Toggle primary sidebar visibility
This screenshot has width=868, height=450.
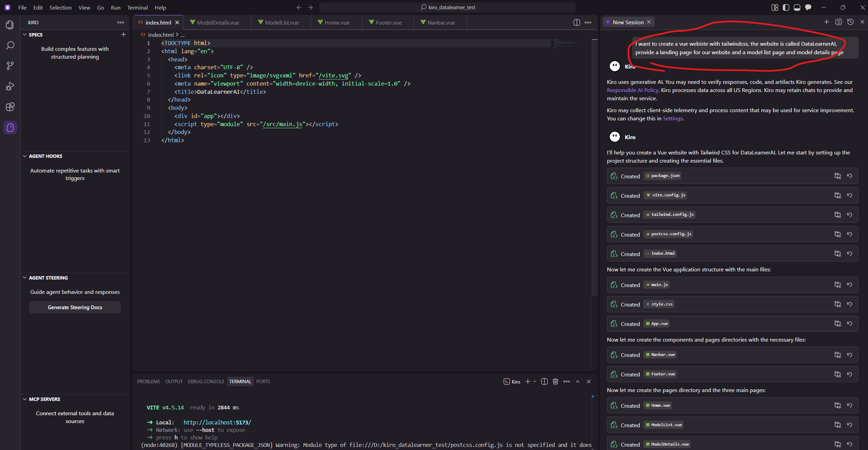786,7
